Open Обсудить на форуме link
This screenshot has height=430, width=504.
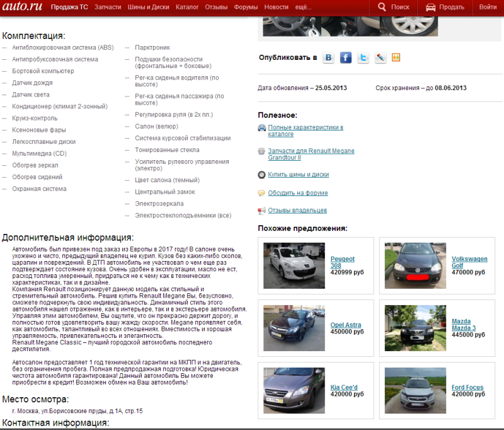point(298,193)
